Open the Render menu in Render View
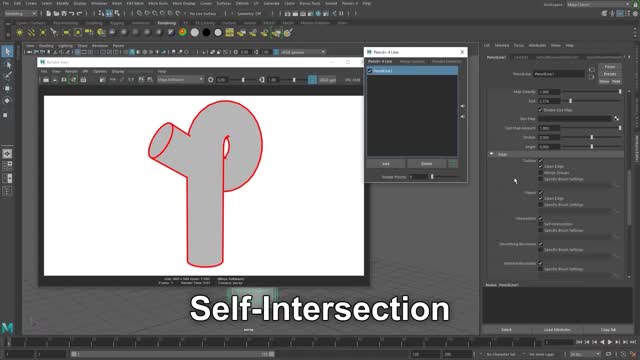Screen dimensions: 640x360 tap(71, 71)
